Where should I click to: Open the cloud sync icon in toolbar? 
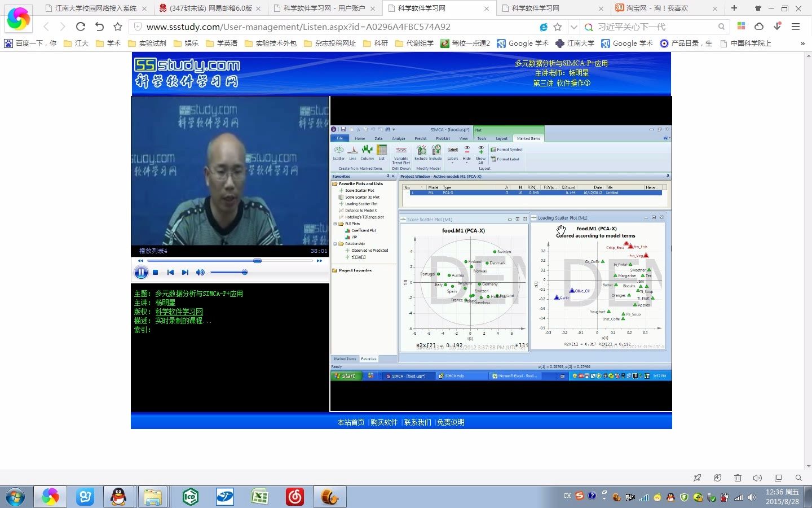[x=759, y=26]
